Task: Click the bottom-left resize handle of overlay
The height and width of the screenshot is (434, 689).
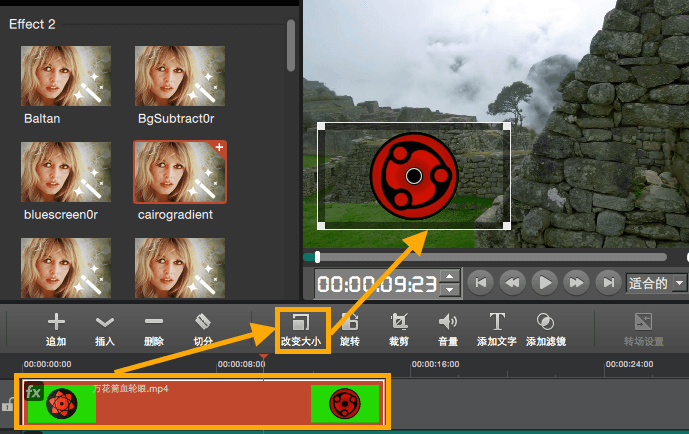Action: point(321,226)
